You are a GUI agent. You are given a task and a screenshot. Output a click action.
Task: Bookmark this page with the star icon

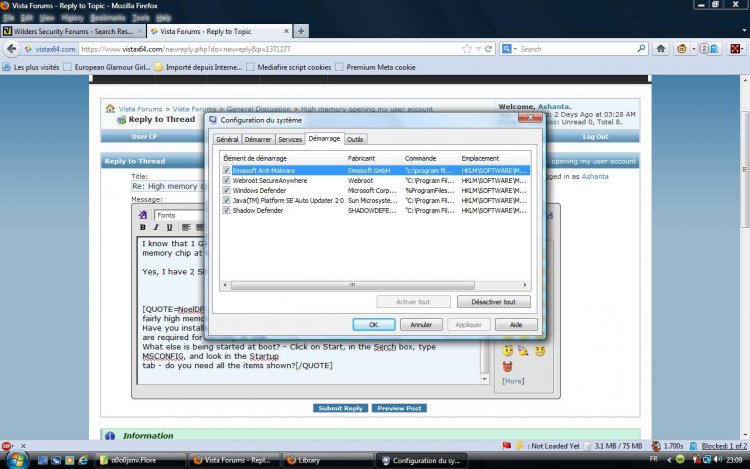467,49
